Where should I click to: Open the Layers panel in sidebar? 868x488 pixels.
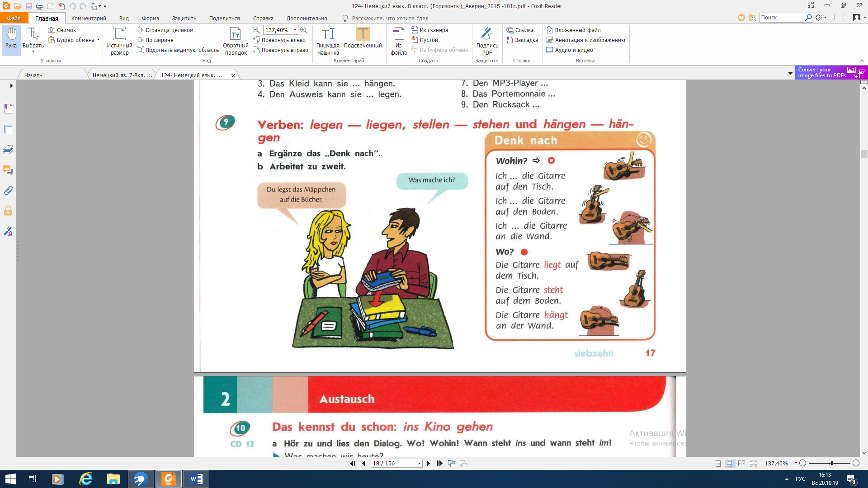[8, 150]
